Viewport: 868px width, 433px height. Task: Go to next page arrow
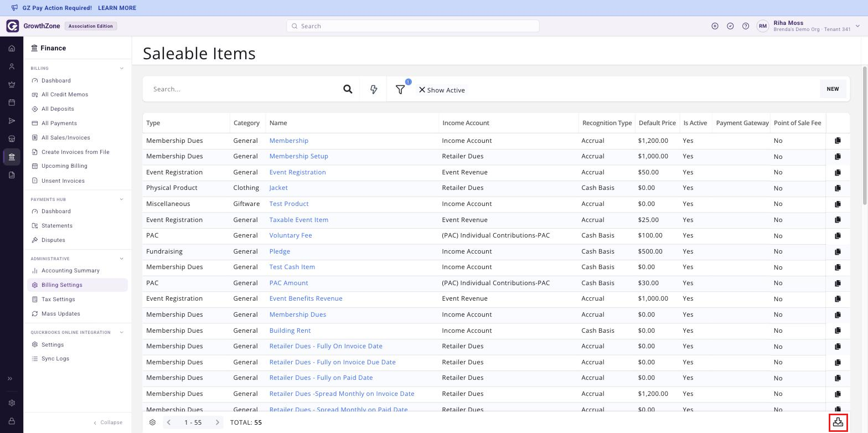(x=218, y=422)
